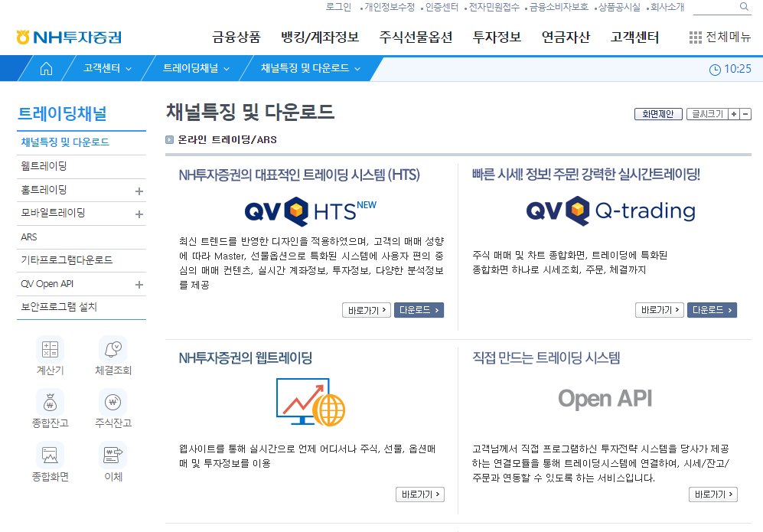763x532 pixels.
Task: Click the 상품공시실 link
Action: click(x=619, y=7)
